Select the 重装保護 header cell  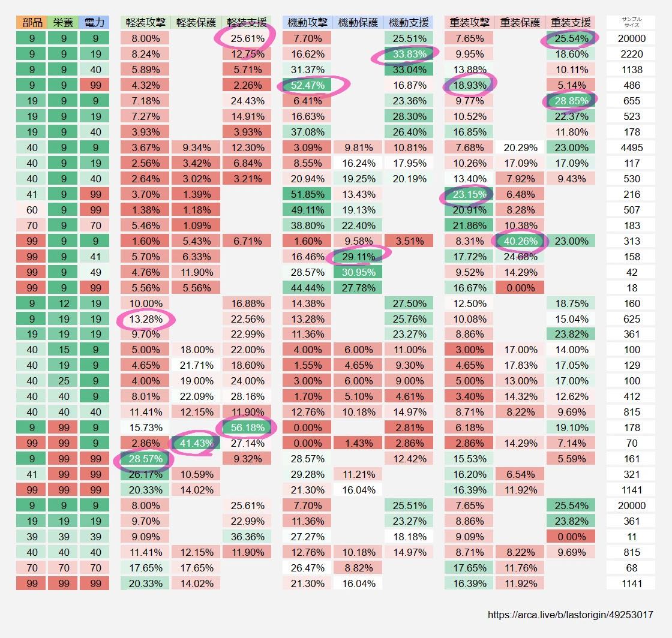pos(520,22)
